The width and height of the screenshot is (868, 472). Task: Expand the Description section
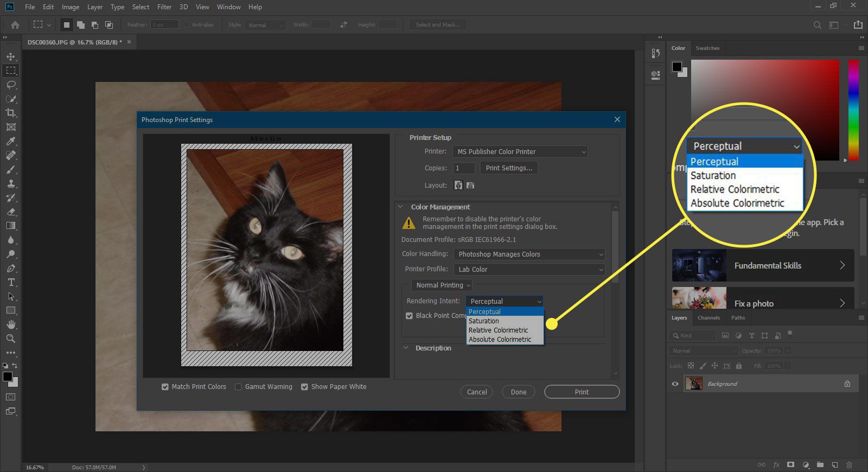click(x=406, y=348)
